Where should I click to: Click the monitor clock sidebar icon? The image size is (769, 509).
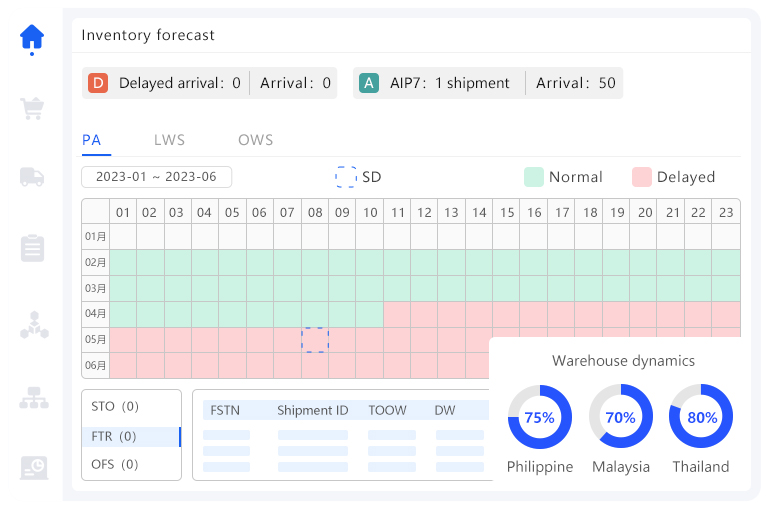[x=33, y=467]
